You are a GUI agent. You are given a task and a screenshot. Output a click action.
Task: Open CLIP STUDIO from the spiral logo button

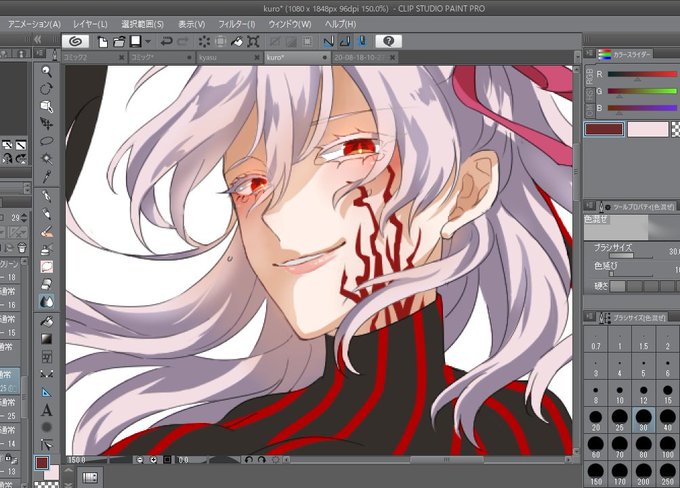click(75, 41)
